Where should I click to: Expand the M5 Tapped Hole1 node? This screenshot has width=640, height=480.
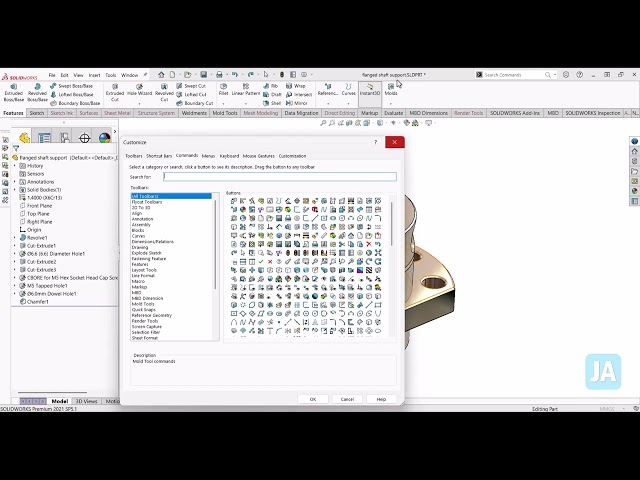pyautogui.click(x=15, y=286)
